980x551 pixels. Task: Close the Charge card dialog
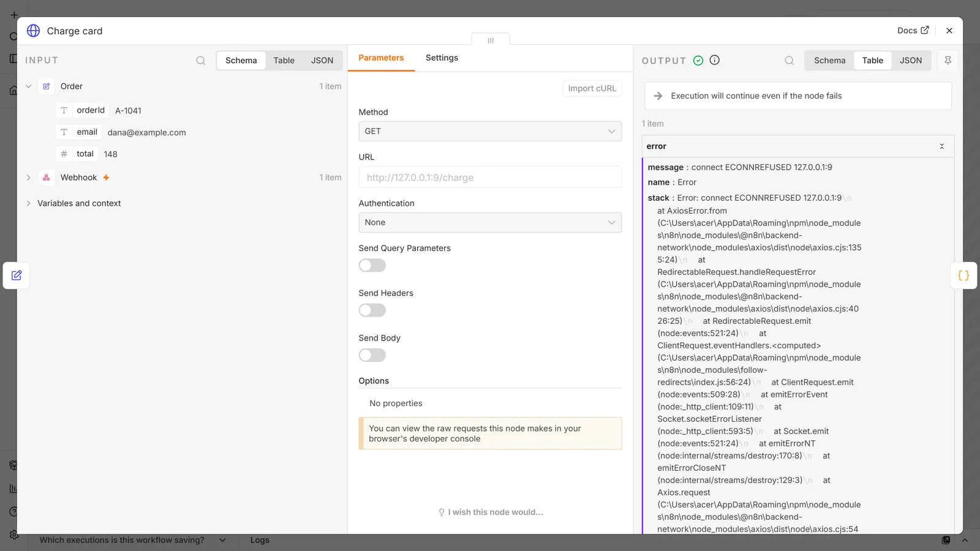(949, 31)
